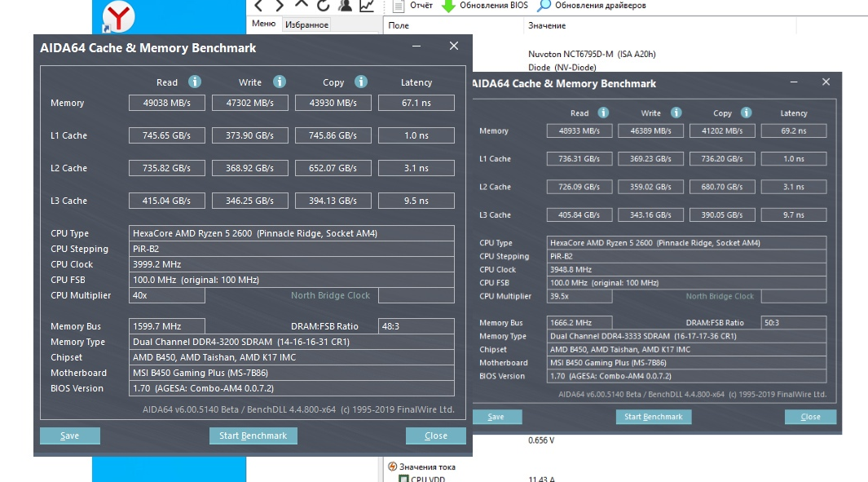868x482 pixels.
Task: Switch to the Избранное tab
Action: [x=306, y=24]
